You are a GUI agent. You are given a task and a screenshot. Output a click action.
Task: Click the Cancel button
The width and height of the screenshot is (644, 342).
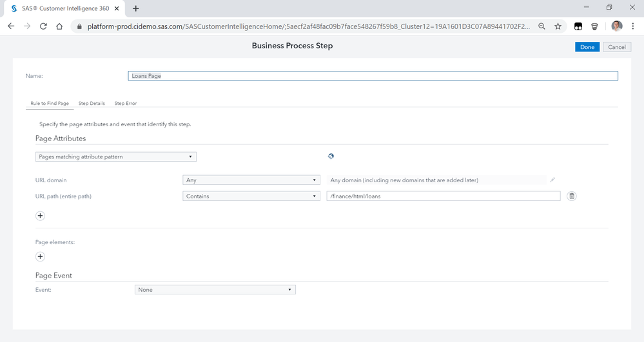[617, 47]
